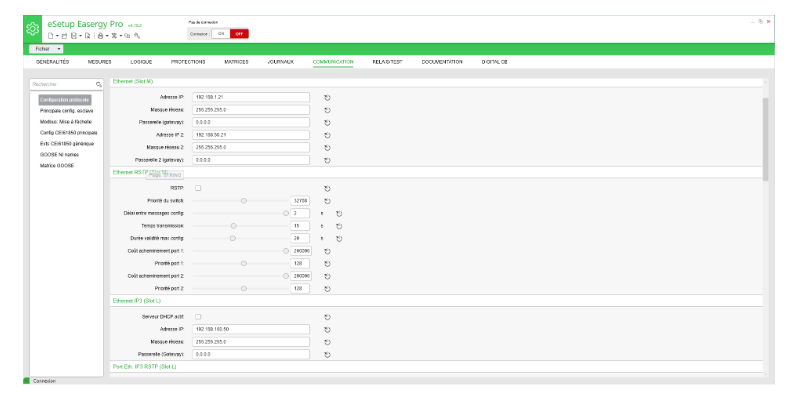Reset the Passerelle (gateway) 0.0.0.0 field
This screenshot has height=396, width=796.
[327, 122]
